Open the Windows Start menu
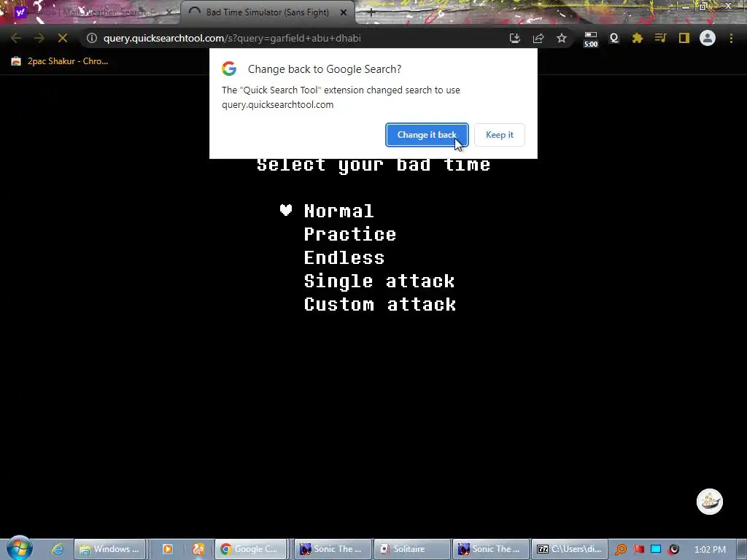This screenshot has height=560, width=747. click(19, 548)
